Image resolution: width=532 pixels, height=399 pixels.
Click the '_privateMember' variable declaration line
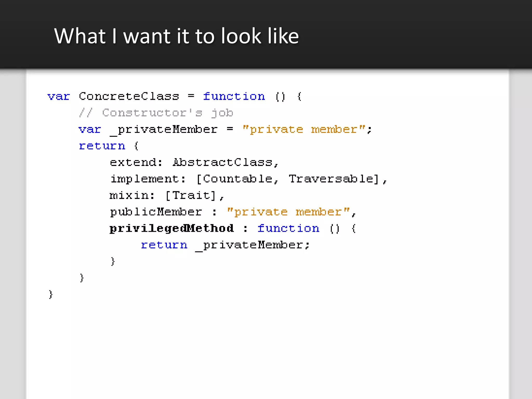pyautogui.click(x=225, y=130)
